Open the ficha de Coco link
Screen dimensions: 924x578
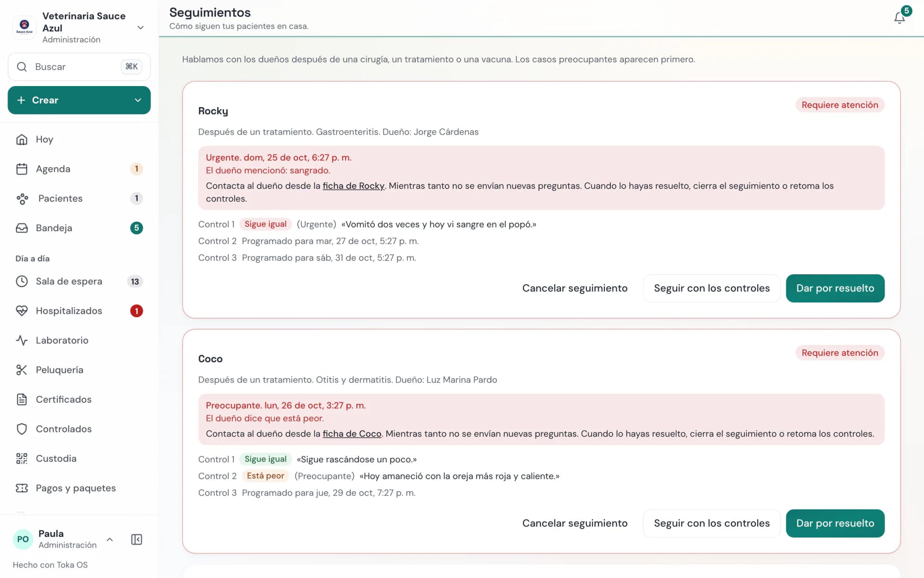pyautogui.click(x=352, y=434)
